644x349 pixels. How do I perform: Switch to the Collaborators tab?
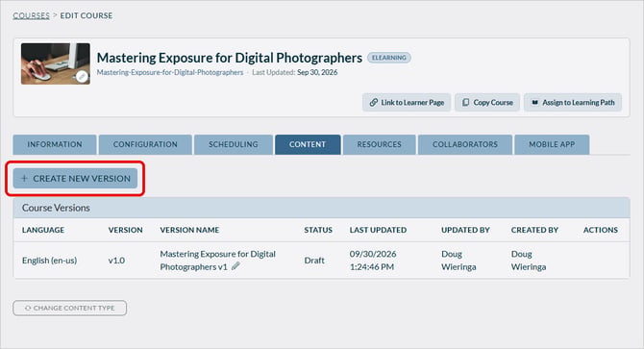click(465, 144)
